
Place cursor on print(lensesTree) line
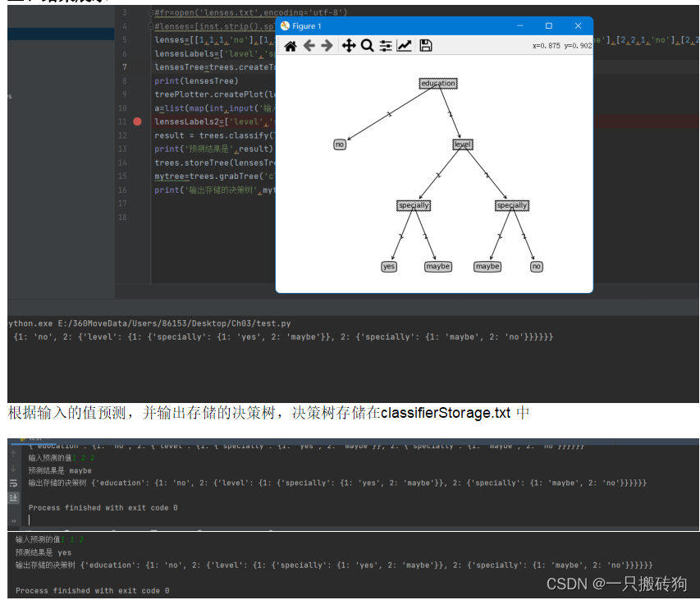196,80
